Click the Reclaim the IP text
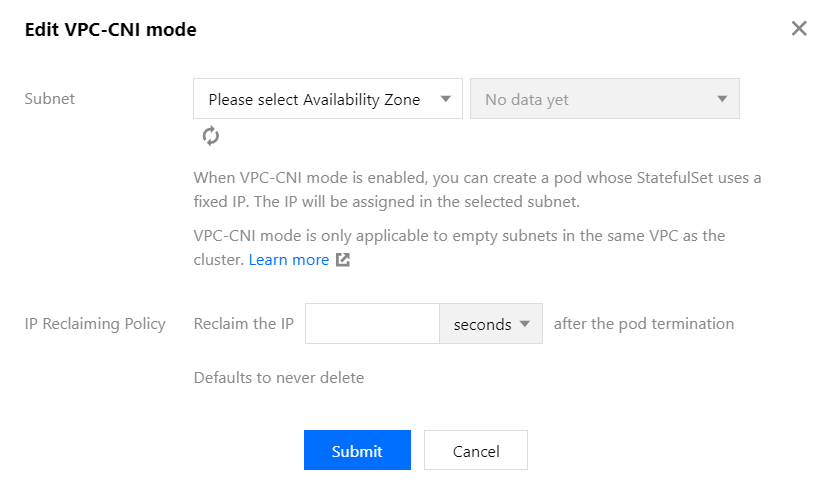This screenshot has width=822, height=481. pos(244,324)
